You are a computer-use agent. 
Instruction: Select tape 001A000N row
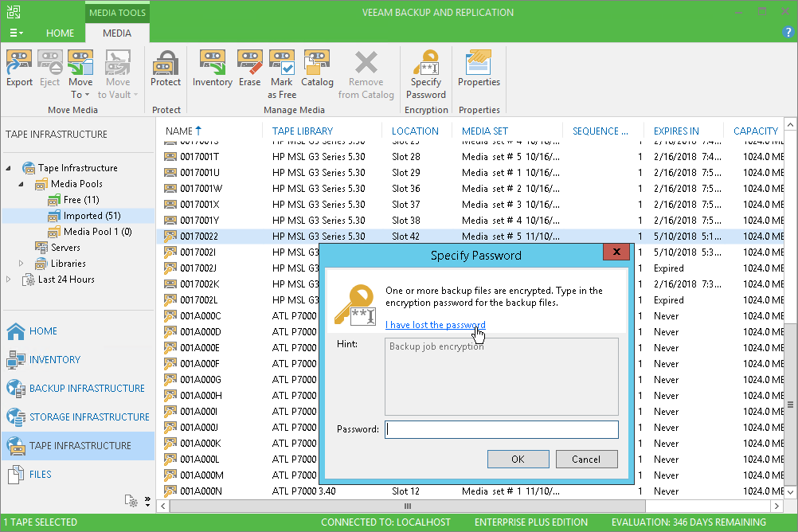tap(470, 491)
